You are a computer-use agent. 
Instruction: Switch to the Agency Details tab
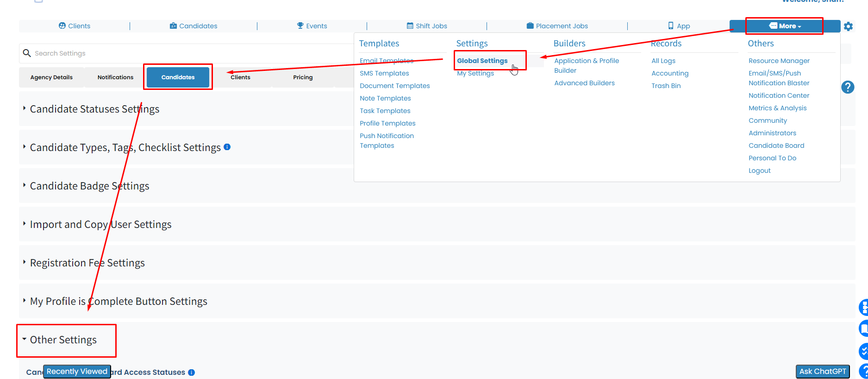click(x=51, y=77)
